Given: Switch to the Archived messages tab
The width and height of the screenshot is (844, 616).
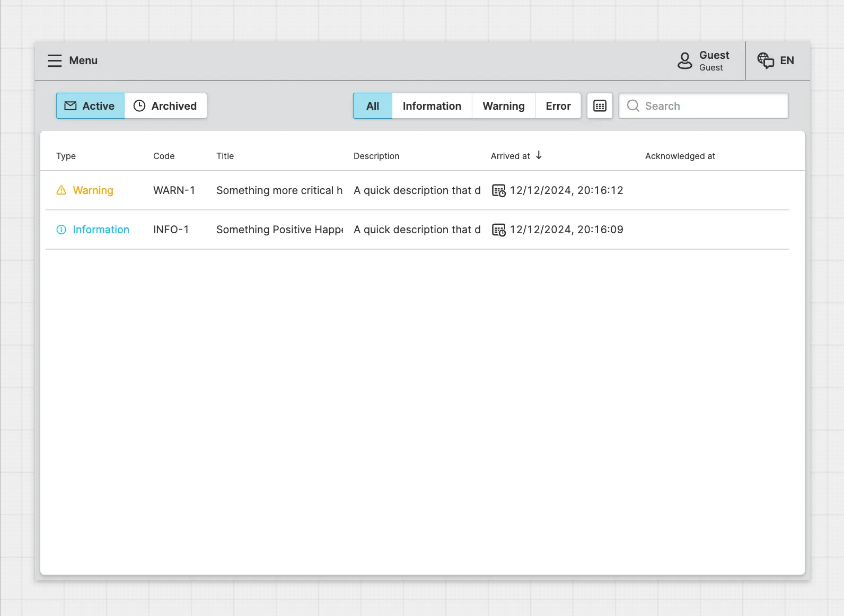Looking at the screenshot, I should [x=165, y=106].
